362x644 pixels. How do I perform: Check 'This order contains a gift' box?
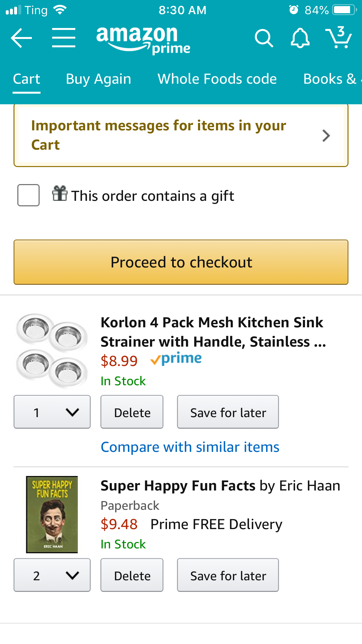(x=29, y=195)
